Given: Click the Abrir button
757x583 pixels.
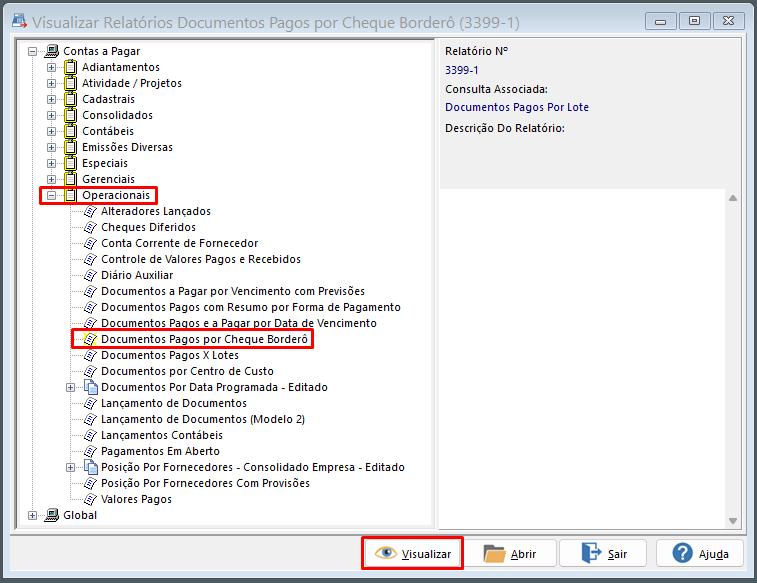Looking at the screenshot, I should click(x=510, y=553).
